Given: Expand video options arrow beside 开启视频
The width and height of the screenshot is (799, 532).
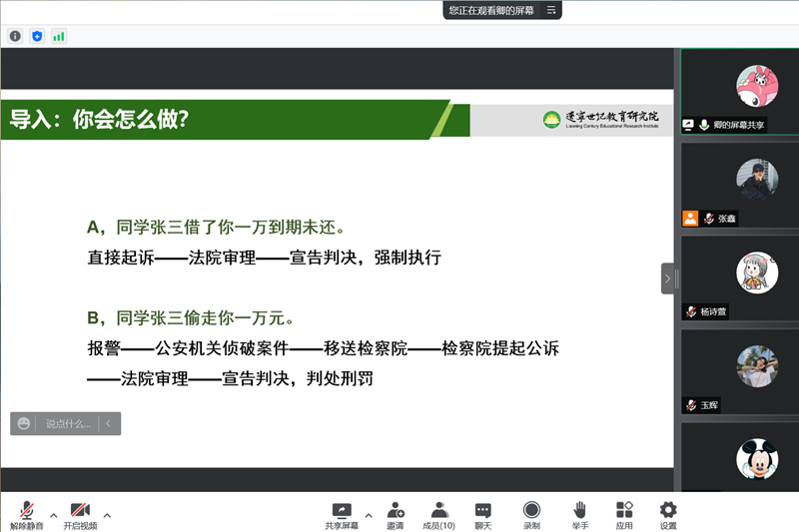Looking at the screenshot, I should point(107,515).
